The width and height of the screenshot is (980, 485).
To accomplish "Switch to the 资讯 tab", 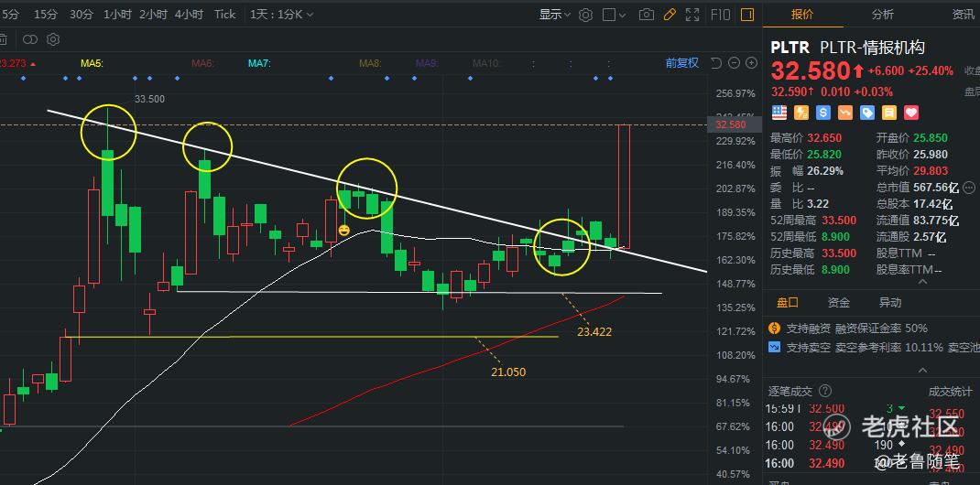I will pyautogui.click(x=964, y=15).
